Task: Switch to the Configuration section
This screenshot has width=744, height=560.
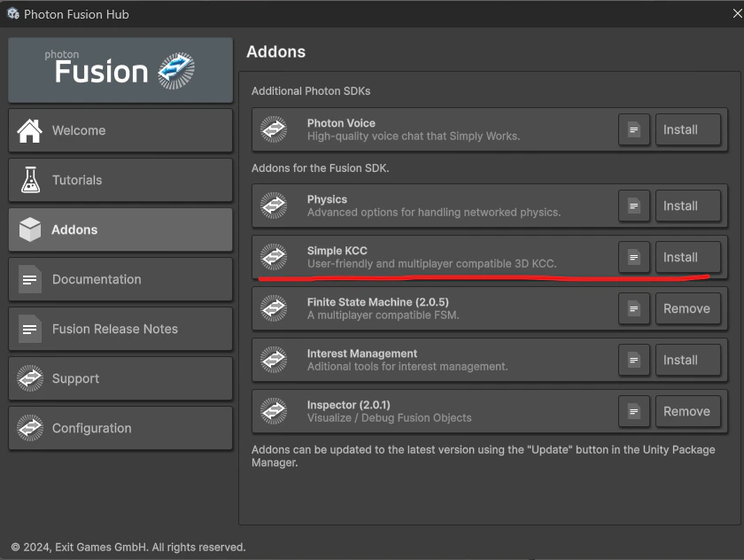Action: [x=120, y=428]
